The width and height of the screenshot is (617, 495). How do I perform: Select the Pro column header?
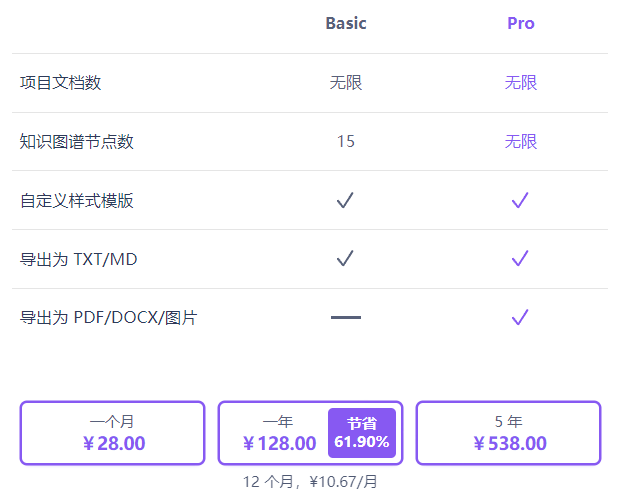click(x=520, y=23)
